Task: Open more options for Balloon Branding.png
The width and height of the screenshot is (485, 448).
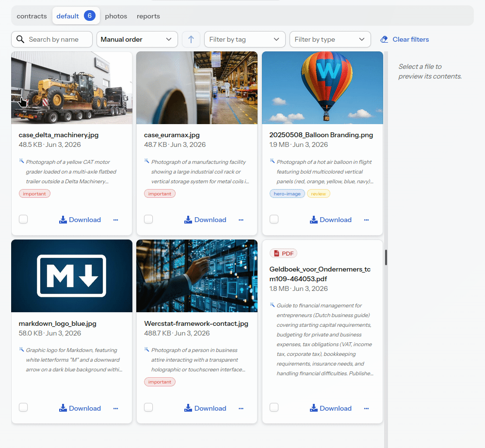Action: tap(367, 220)
